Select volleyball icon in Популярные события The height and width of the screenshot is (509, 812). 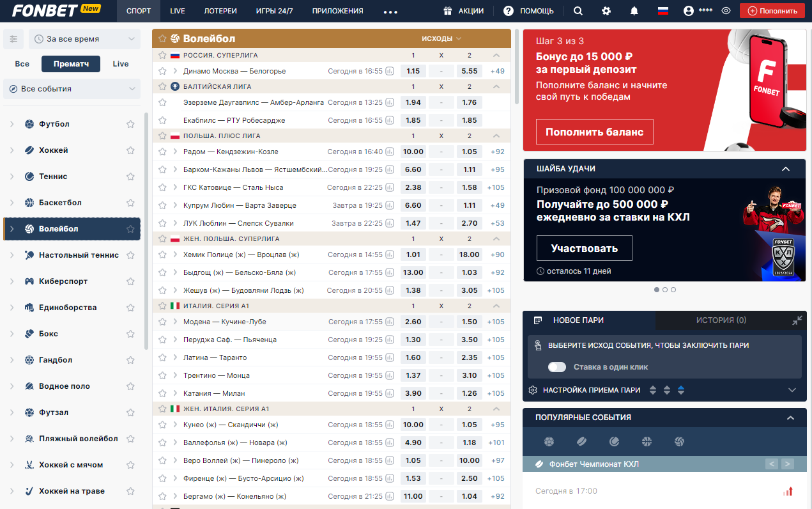pos(679,441)
